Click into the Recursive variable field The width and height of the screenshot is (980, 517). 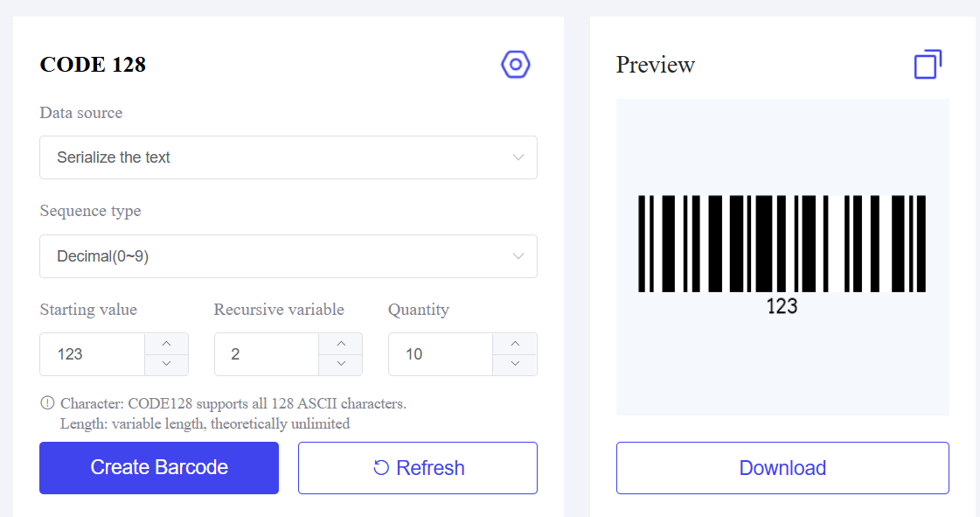267,354
